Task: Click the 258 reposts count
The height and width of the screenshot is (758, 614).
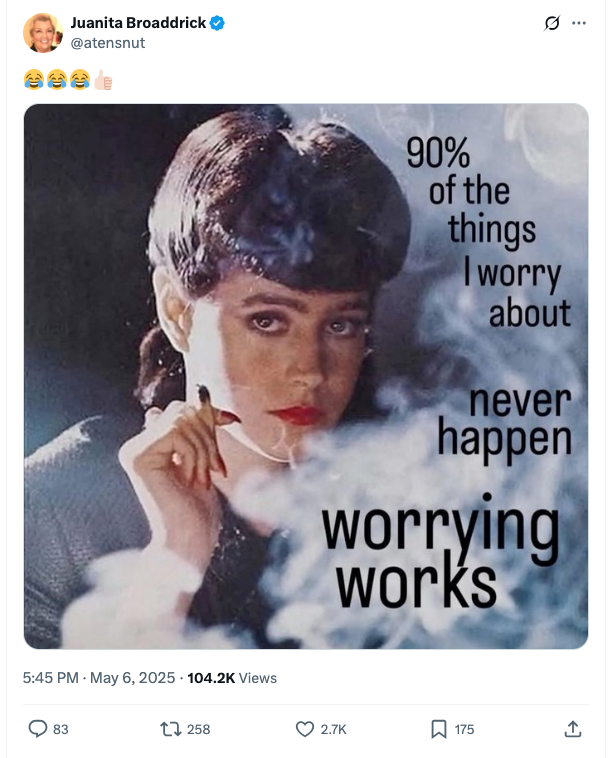Action: pyautogui.click(x=199, y=729)
